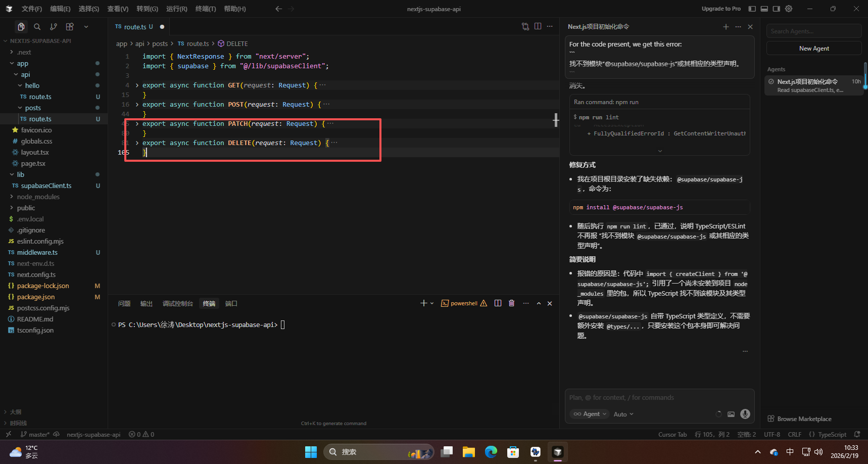This screenshot has width=868, height=464.
Task: Click Browse Marketplace link
Action: (x=799, y=419)
